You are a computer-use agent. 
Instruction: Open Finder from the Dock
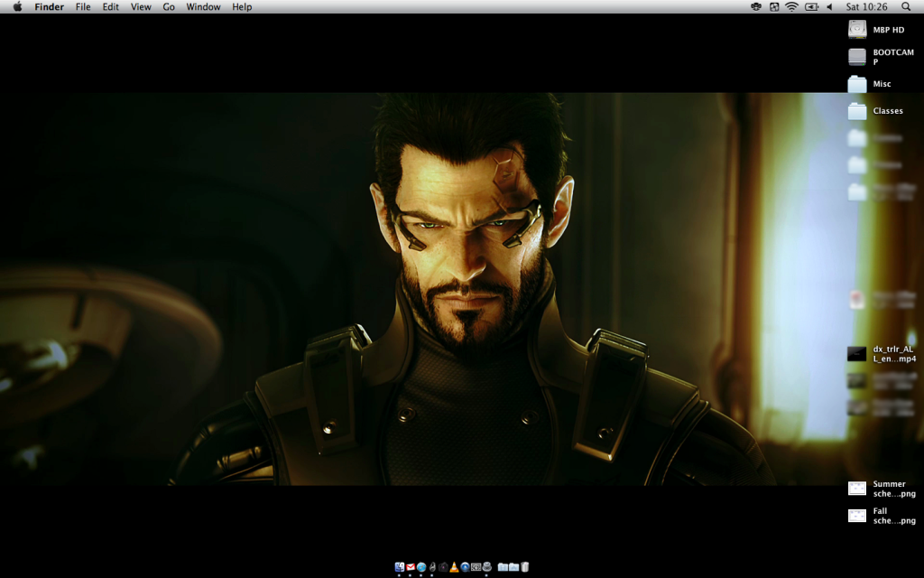[x=400, y=567]
